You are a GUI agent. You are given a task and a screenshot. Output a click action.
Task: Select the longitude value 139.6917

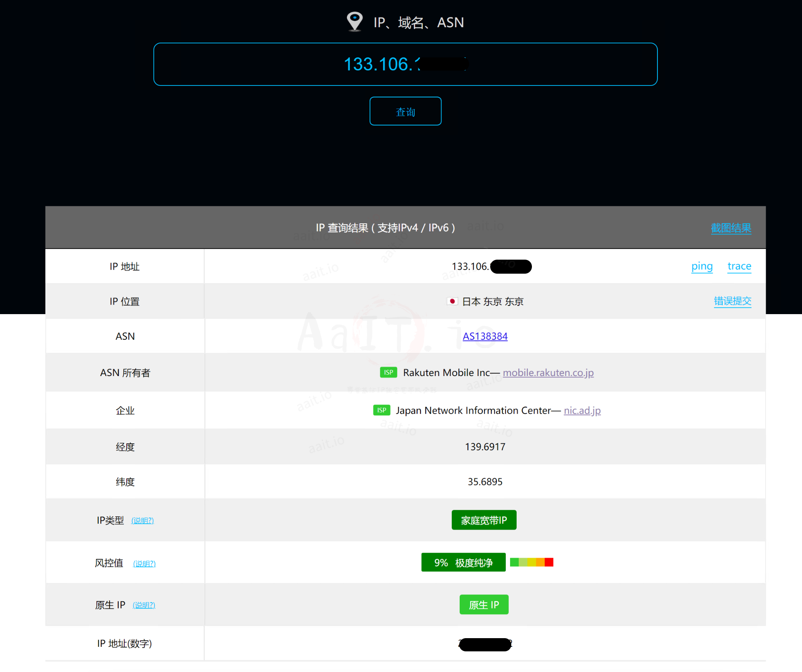click(485, 447)
